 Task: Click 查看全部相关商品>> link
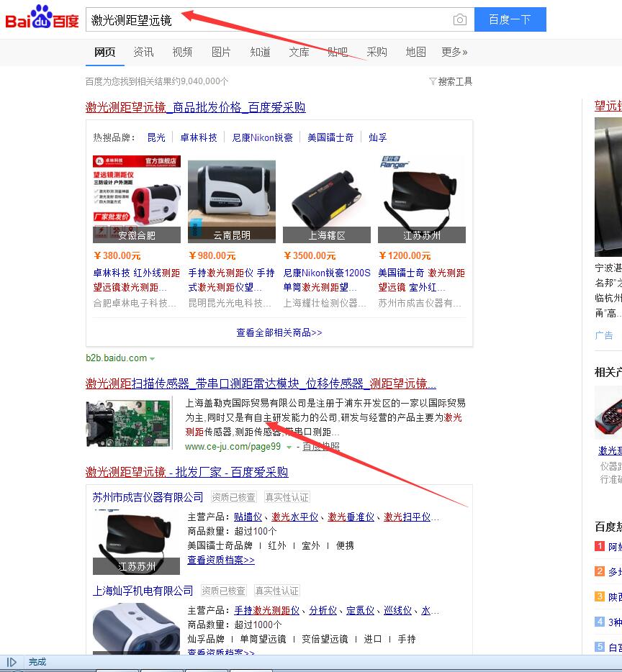pos(279,332)
